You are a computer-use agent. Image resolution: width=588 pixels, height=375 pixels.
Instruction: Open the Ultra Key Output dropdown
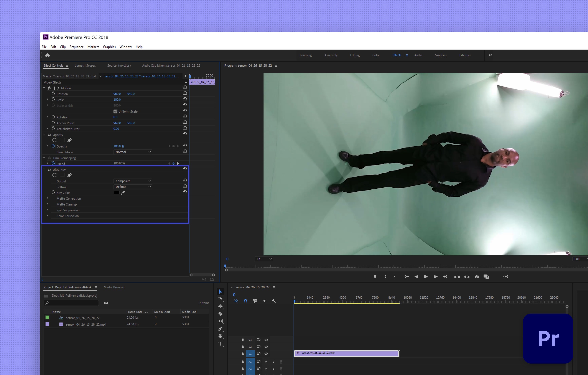click(x=133, y=181)
